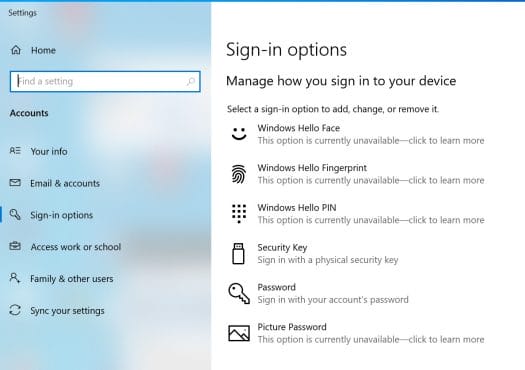
Task: Click the Picture Password image icon
Action: coord(239,333)
